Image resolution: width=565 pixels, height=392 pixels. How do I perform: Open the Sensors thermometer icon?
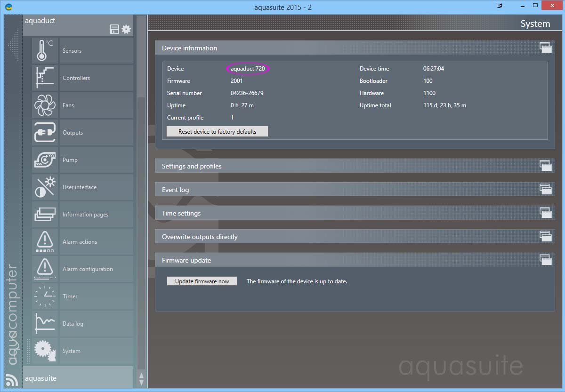[45, 51]
